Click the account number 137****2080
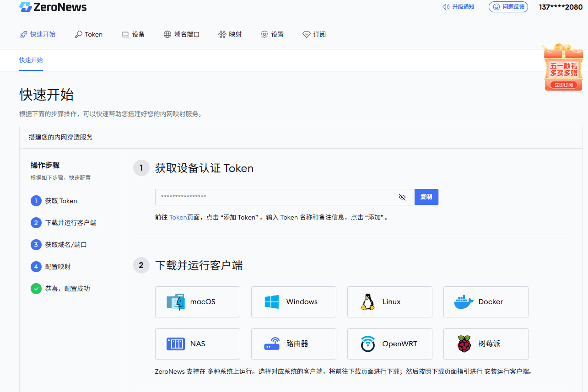The height and width of the screenshot is (392, 588). click(561, 7)
